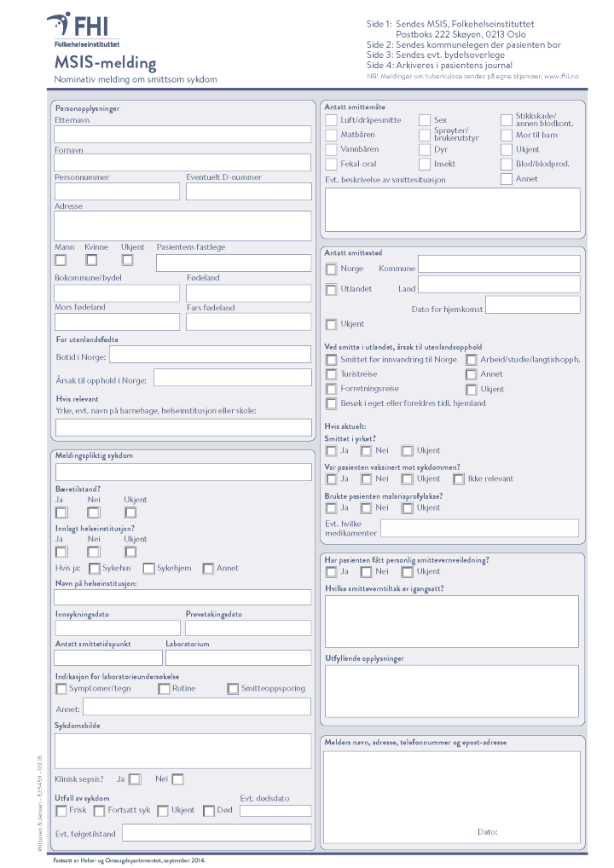Click the Innsykningsdato date field

(117, 628)
